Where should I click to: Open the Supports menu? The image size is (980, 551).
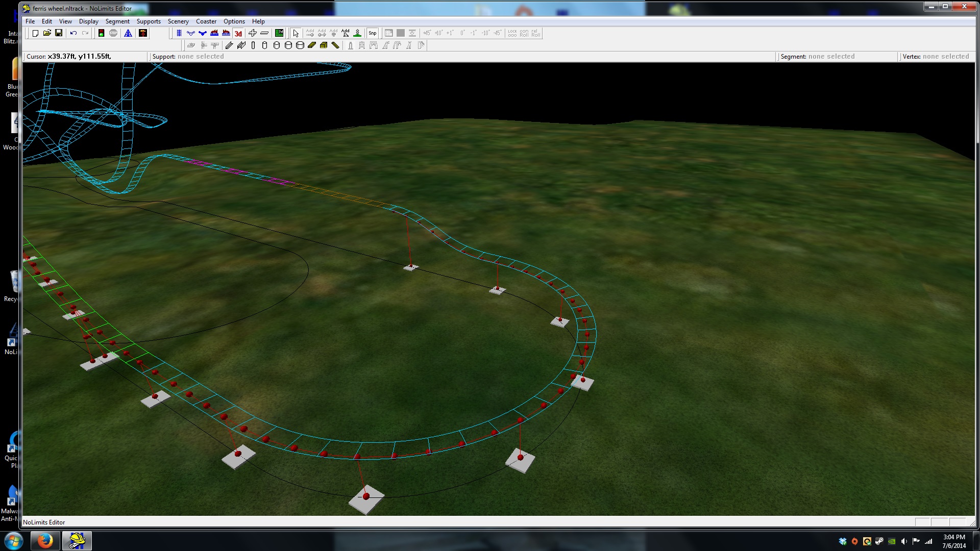[x=149, y=21]
